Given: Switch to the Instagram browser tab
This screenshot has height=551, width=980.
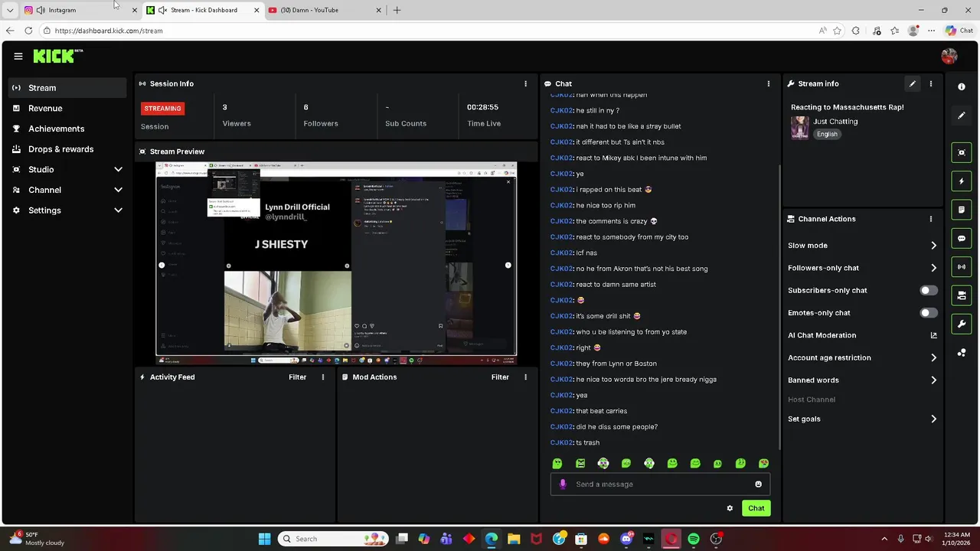Looking at the screenshot, I should [x=80, y=10].
